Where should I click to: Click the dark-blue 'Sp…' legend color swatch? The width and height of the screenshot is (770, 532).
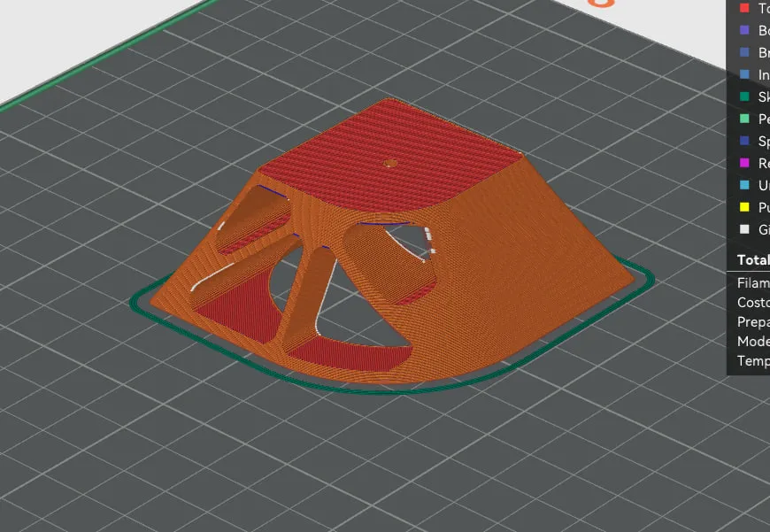pyautogui.click(x=744, y=141)
